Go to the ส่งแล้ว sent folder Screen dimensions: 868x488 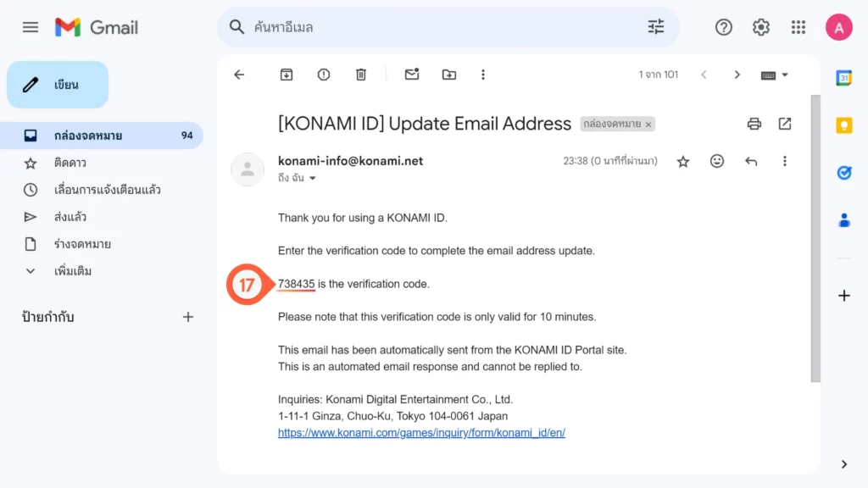point(70,217)
